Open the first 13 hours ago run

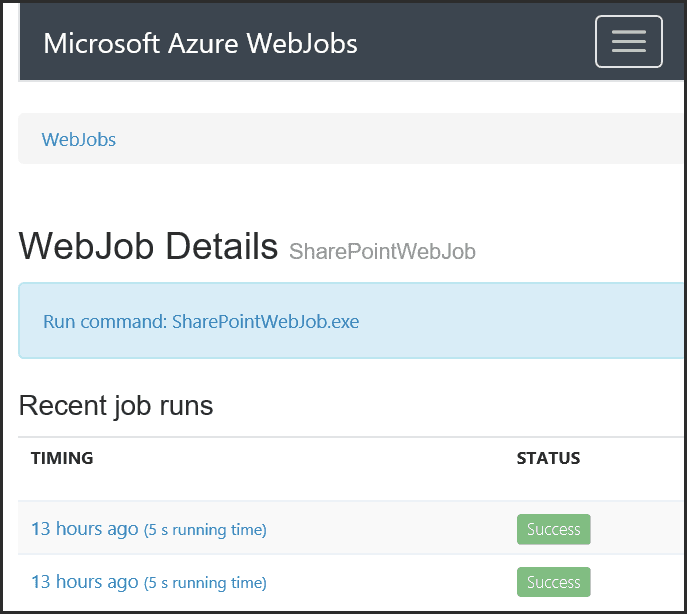pos(85,529)
